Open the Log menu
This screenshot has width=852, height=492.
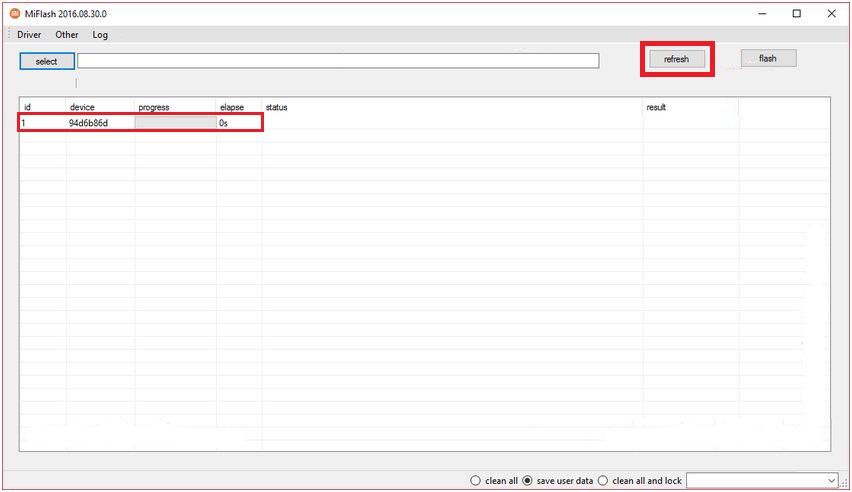coord(100,35)
